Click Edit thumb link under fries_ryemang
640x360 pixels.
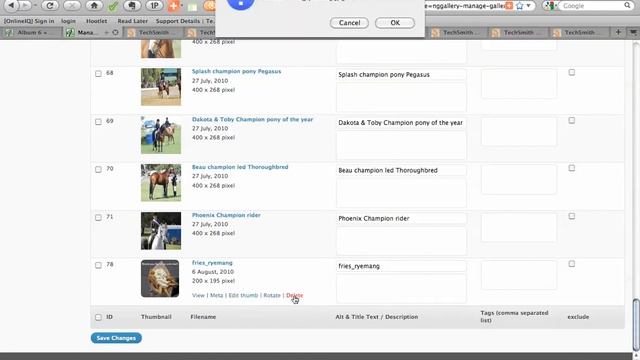(243, 295)
